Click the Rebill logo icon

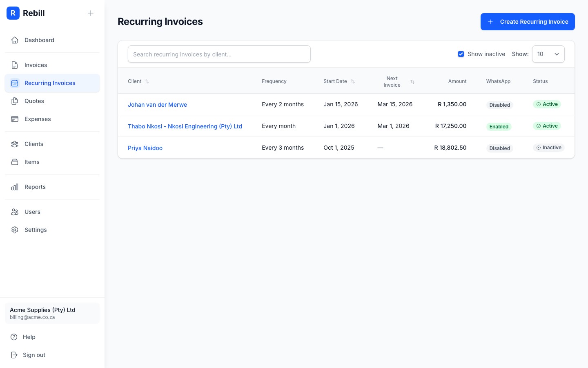point(13,13)
